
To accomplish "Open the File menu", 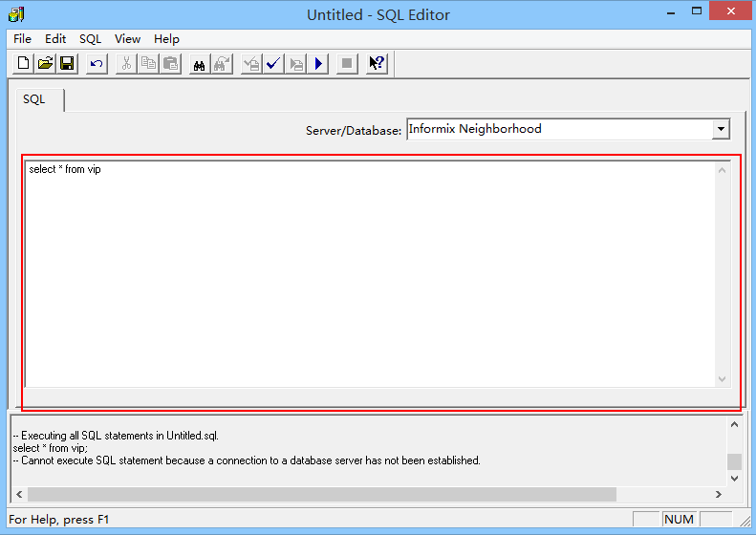I will [x=22, y=39].
